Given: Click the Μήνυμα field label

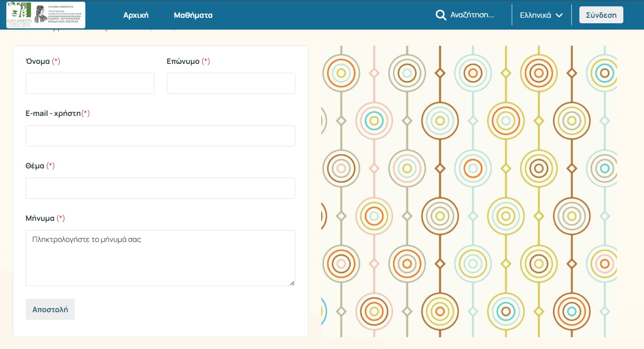Looking at the screenshot, I should click(40, 218).
